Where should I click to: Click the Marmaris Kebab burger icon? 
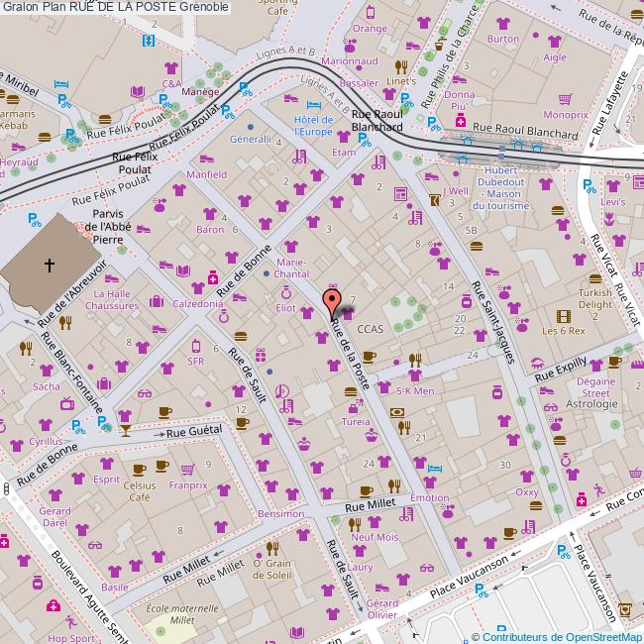pos(14,99)
